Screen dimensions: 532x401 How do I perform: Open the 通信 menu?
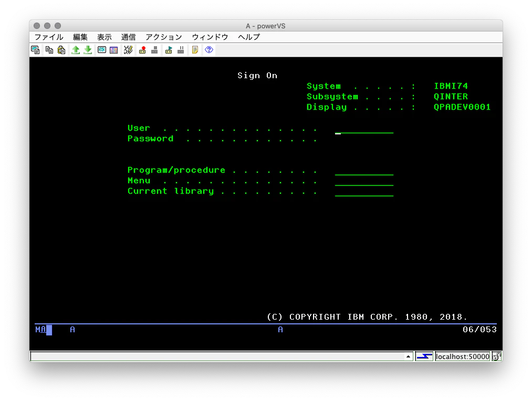(129, 37)
